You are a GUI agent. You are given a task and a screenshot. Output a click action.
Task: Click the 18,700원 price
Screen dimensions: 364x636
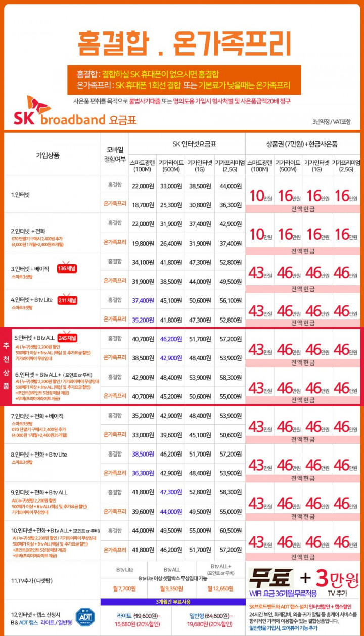143,205
